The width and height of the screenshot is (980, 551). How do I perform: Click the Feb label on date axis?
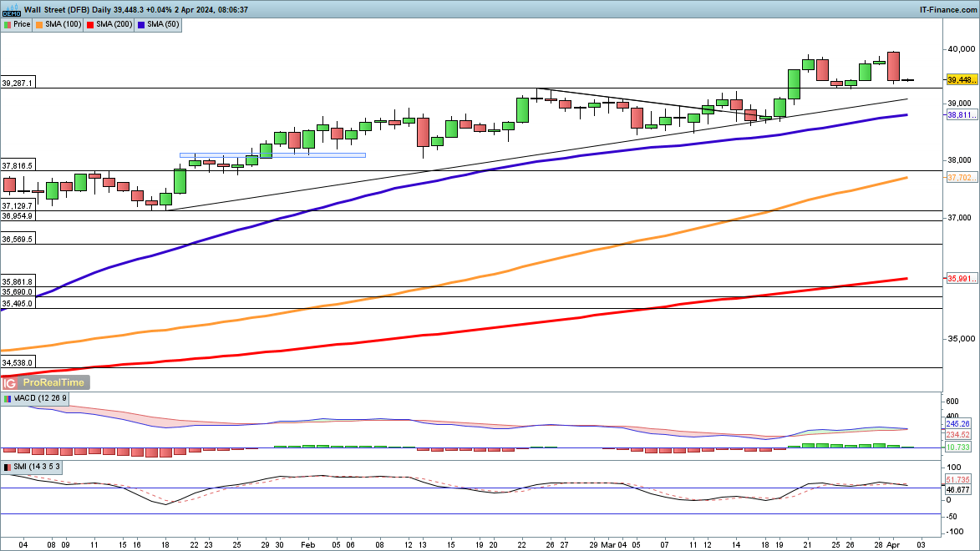coord(308,545)
